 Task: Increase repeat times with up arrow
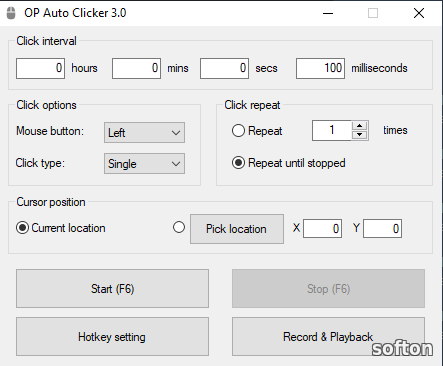coord(359,126)
